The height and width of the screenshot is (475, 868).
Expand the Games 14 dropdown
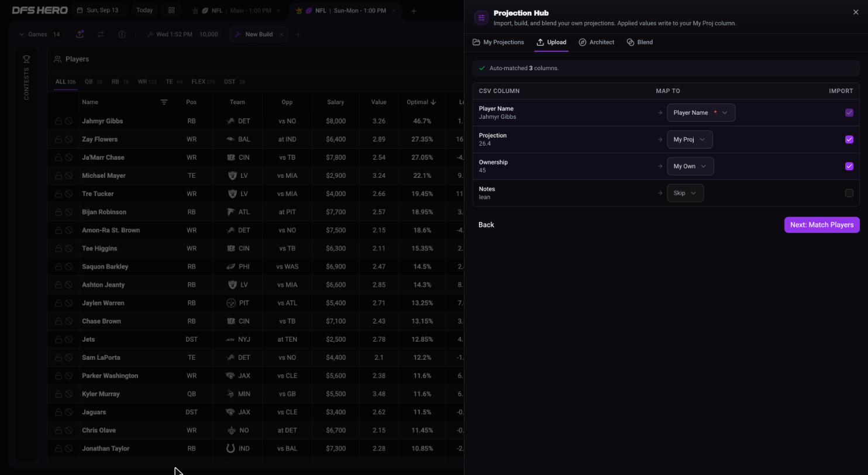(39, 35)
